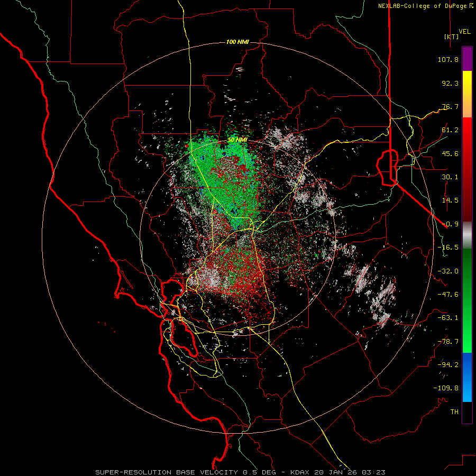The width and height of the screenshot is (476, 476).
Task: Click the -32.0 velocity scale value
Action: pyautogui.click(x=448, y=271)
